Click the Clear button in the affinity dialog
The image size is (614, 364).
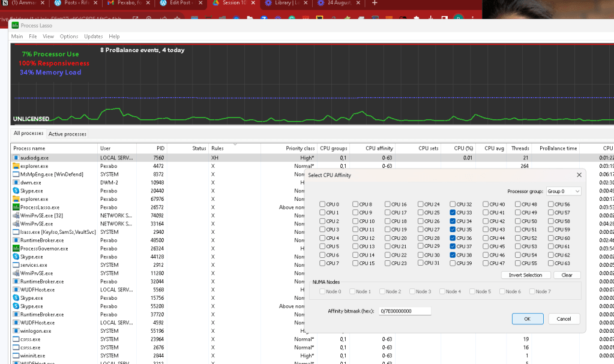point(567,275)
